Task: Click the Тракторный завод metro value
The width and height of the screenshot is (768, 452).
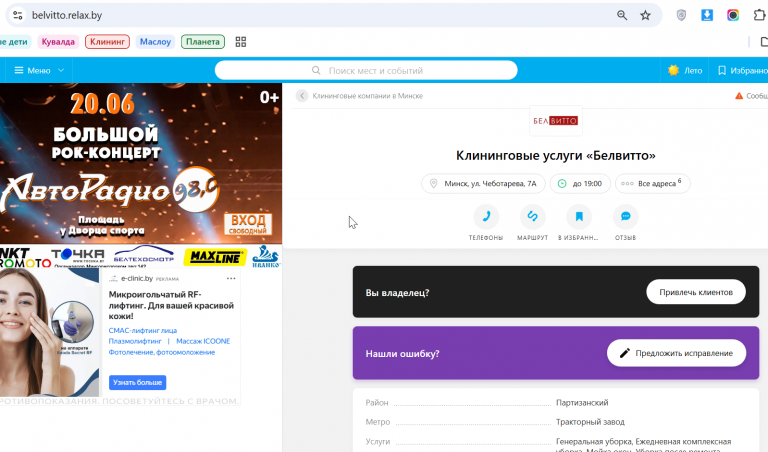Action: [x=590, y=422]
